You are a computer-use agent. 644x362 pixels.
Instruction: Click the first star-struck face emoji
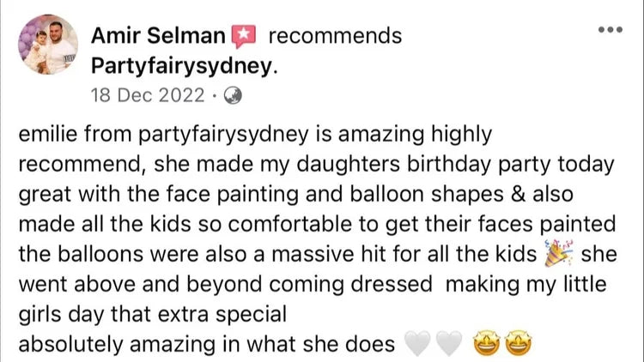[487, 343]
